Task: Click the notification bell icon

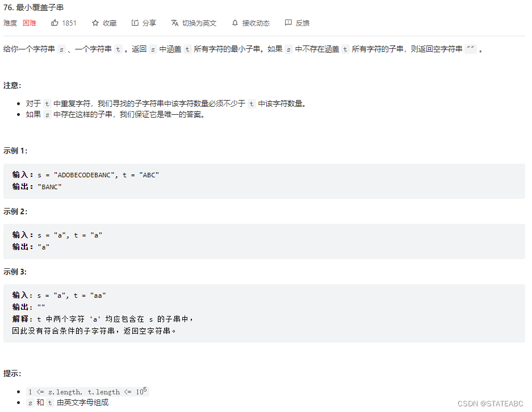Action: (x=235, y=23)
